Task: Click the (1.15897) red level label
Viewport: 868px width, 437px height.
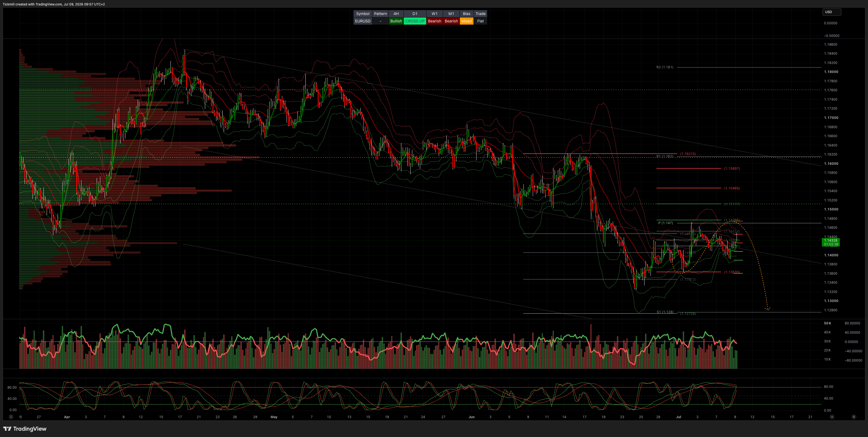Action: (732, 168)
